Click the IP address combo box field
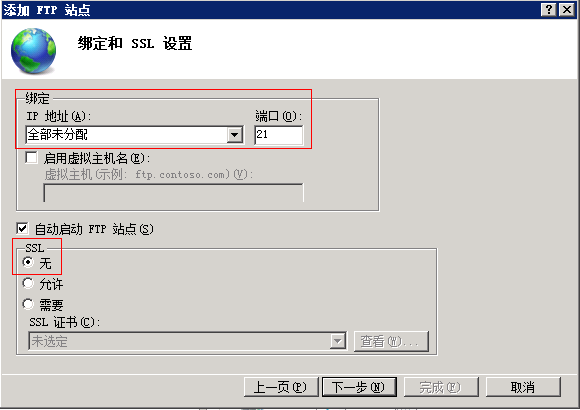 point(135,135)
